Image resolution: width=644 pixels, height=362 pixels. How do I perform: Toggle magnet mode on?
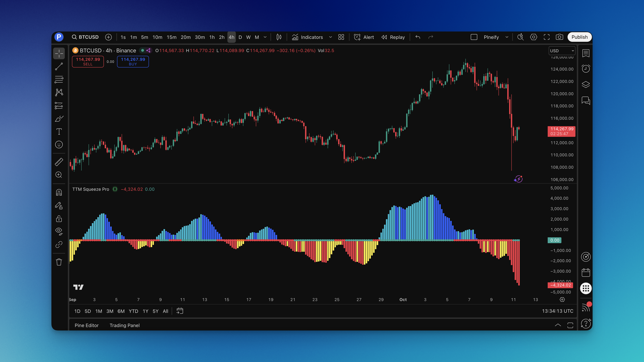click(59, 192)
